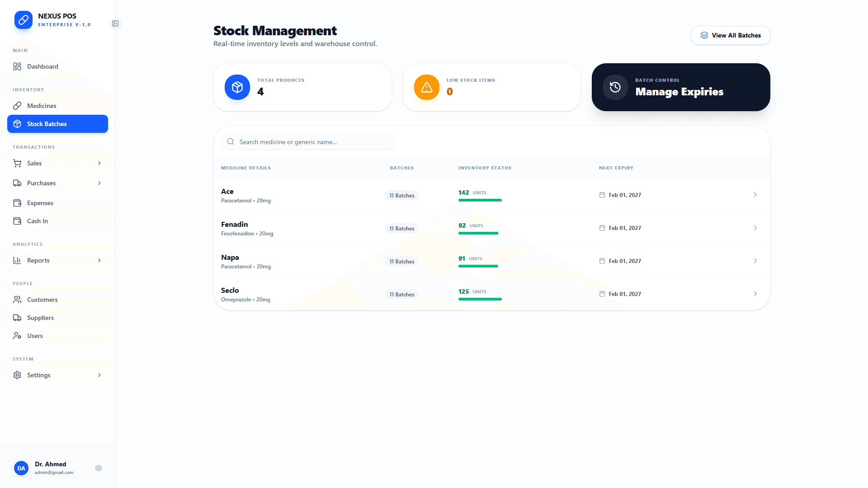The width and height of the screenshot is (868, 488).
Task: Click the green stock bar under 142 units
Action: (480, 200)
